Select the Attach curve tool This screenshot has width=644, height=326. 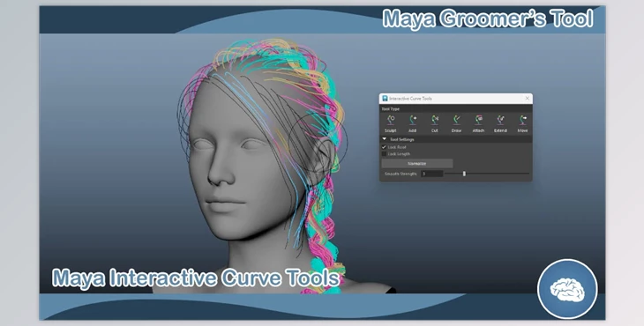pyautogui.click(x=478, y=123)
